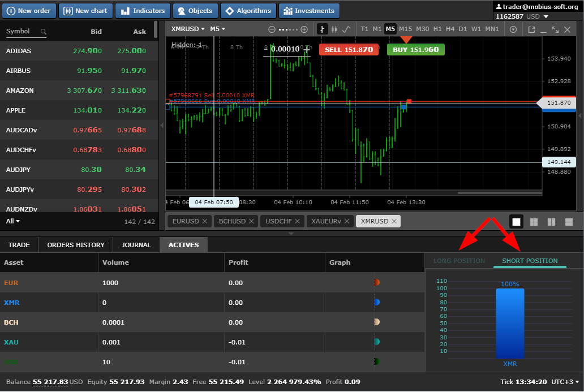
Task: Switch chart timeframe to T1
Action: 364,29
